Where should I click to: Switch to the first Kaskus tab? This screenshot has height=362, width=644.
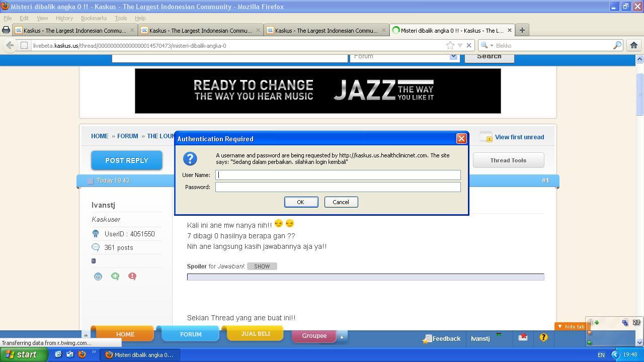(75, 30)
